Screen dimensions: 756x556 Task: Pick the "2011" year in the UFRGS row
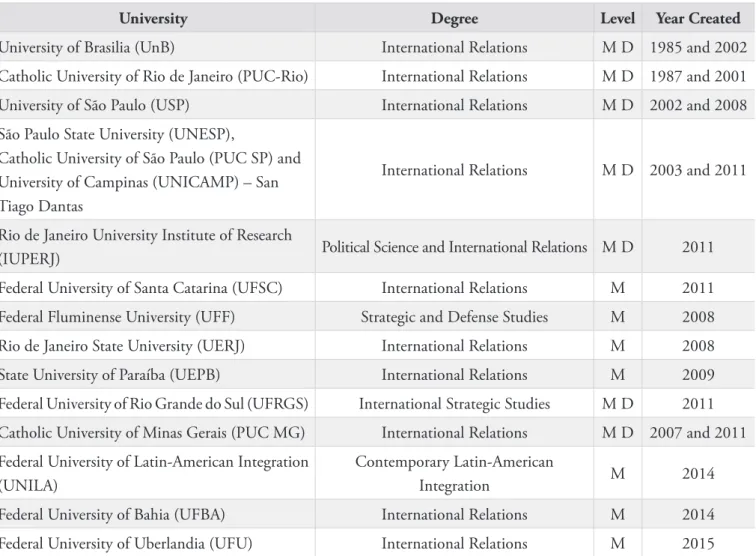point(698,404)
